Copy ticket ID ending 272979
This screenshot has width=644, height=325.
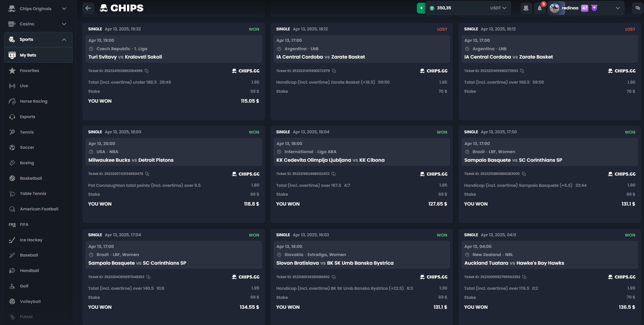coord(334,71)
